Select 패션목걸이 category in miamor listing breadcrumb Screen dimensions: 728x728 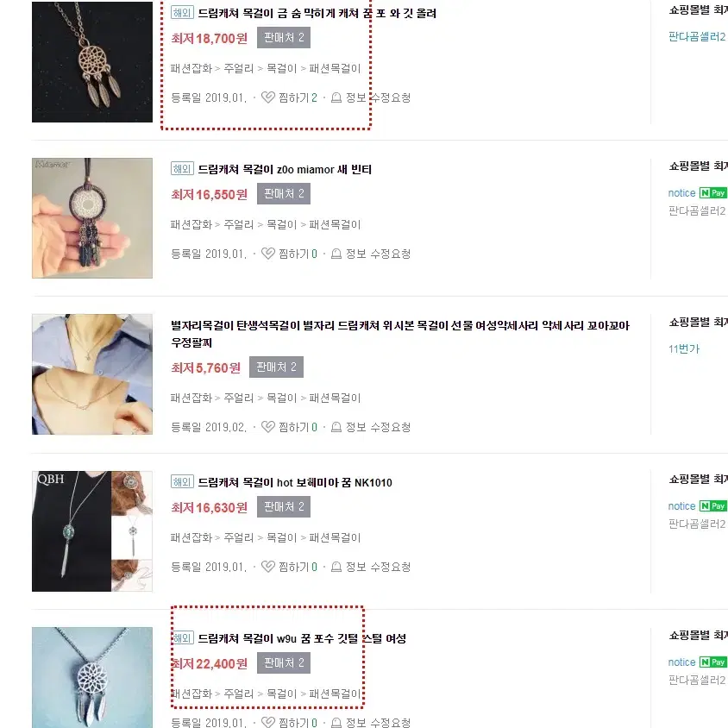coord(335,225)
